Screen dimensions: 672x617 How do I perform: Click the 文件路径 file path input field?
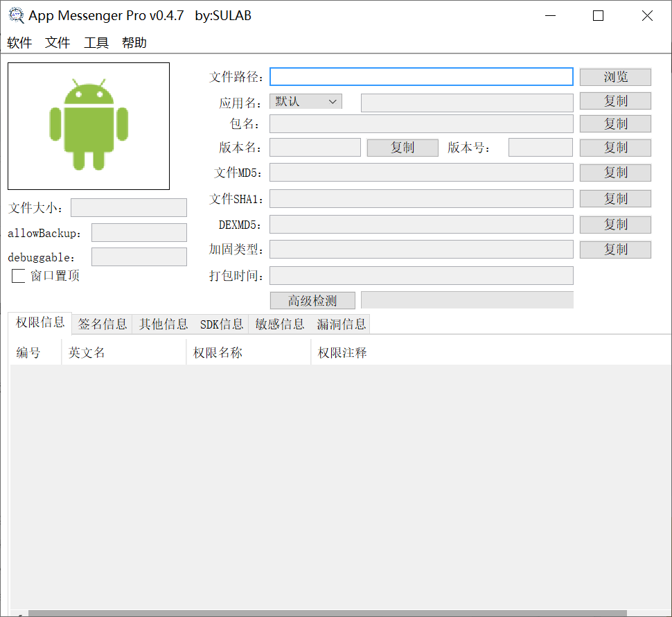421,76
